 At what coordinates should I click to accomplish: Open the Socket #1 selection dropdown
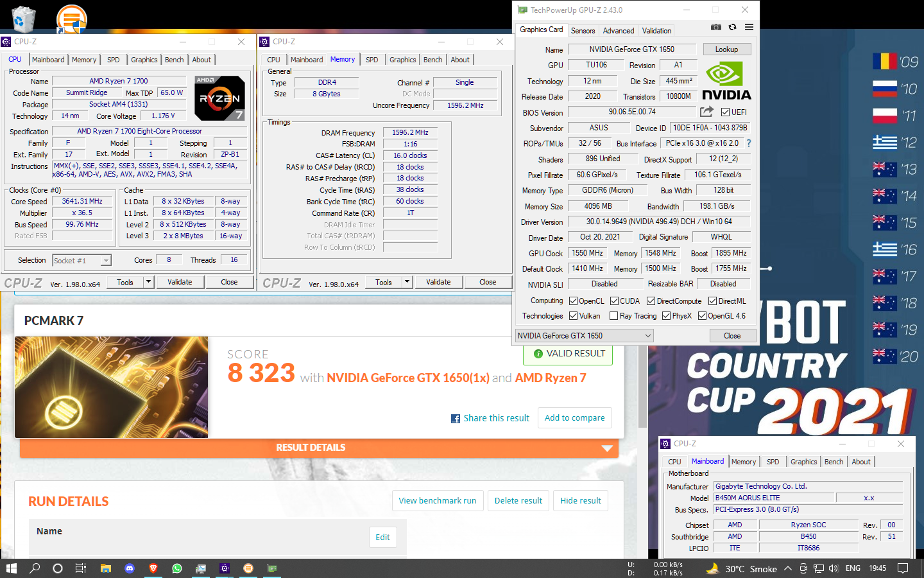[x=81, y=260]
